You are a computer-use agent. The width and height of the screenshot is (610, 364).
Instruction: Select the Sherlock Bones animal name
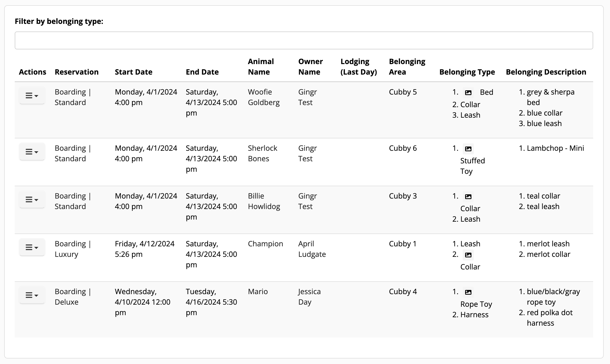[x=262, y=153]
